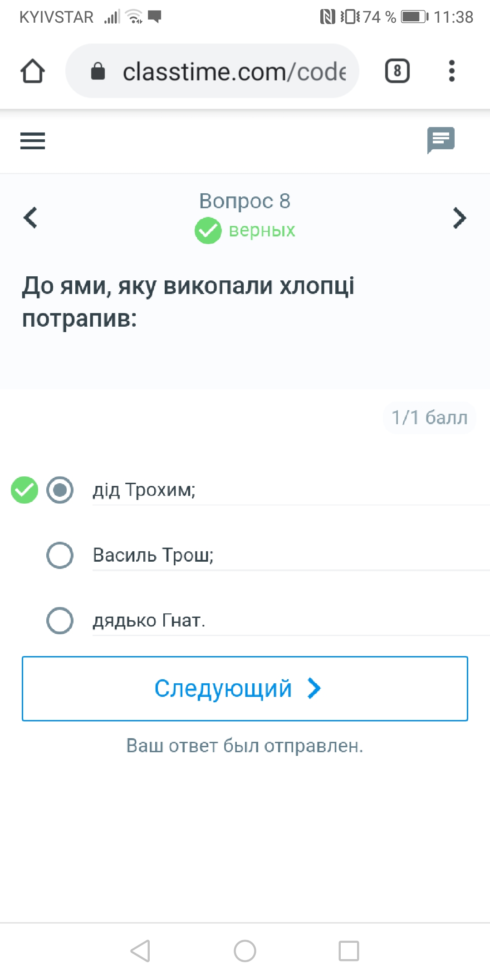Tap the classtime.com address bar

[212, 71]
